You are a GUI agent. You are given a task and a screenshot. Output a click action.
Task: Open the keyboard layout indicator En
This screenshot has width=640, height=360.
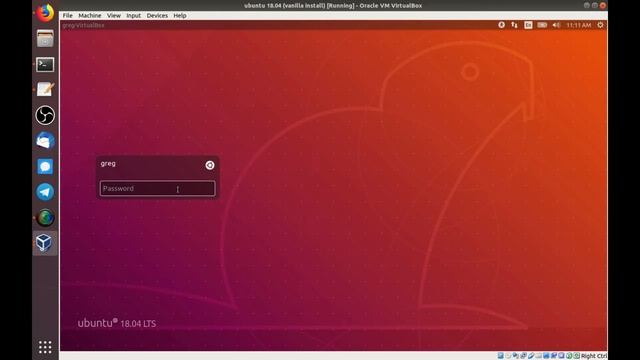point(528,25)
